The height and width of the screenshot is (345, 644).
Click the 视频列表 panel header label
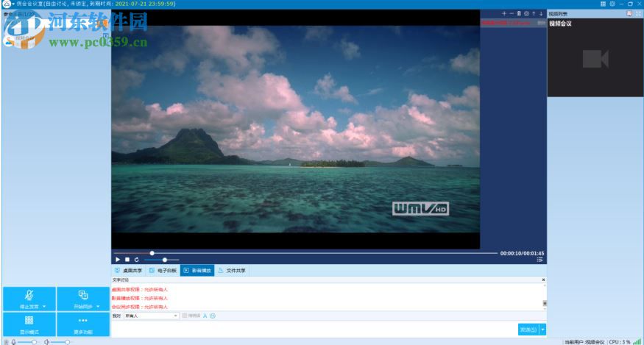558,13
